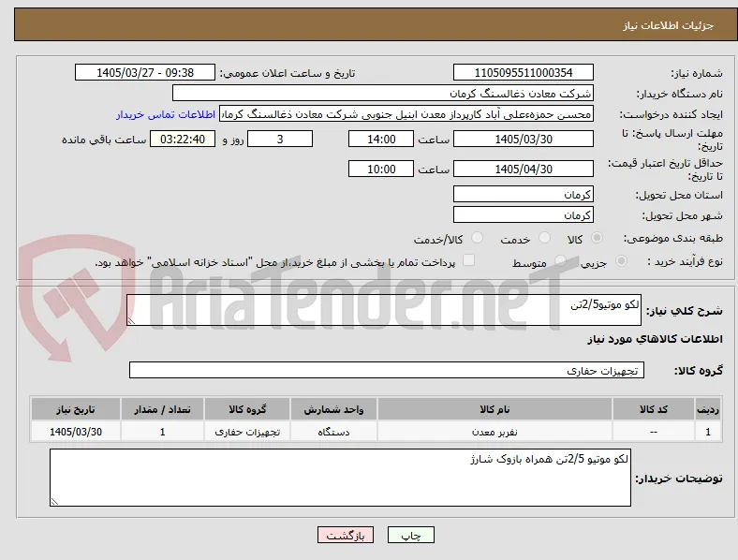This screenshot has width=738, height=560.
Task: Click the need number field 1105095511000354
Action: [x=524, y=73]
